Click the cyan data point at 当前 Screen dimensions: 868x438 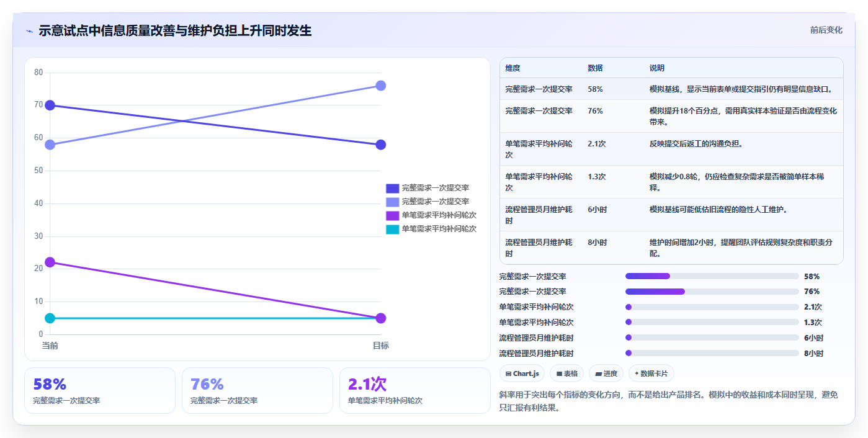[x=50, y=318]
